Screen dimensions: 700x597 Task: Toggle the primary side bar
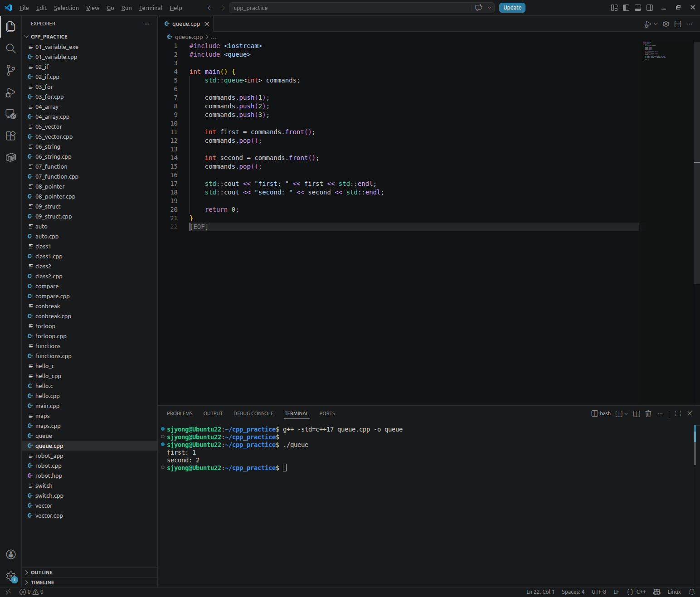pos(626,8)
